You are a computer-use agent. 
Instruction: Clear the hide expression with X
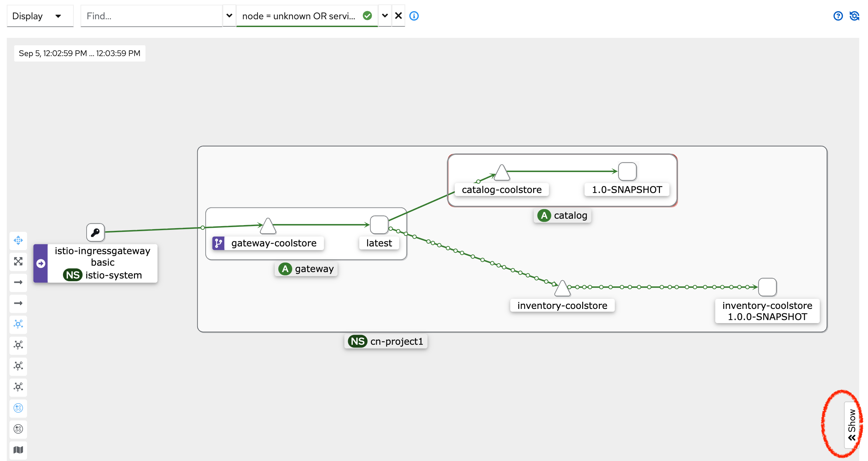point(398,16)
